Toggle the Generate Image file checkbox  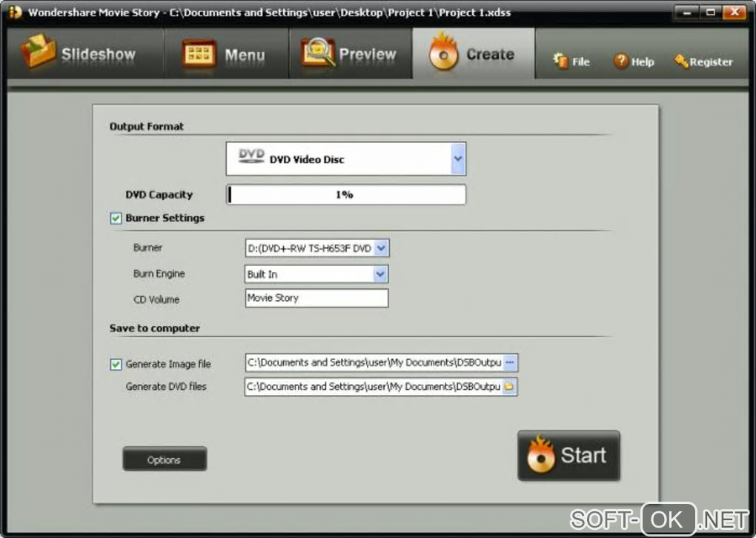click(x=116, y=364)
